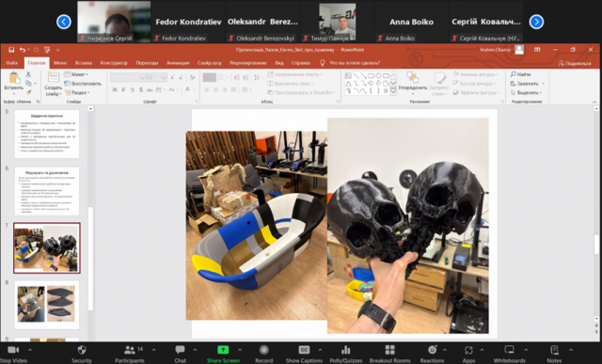Open the Layout (Макет) dropdown

[76, 74]
